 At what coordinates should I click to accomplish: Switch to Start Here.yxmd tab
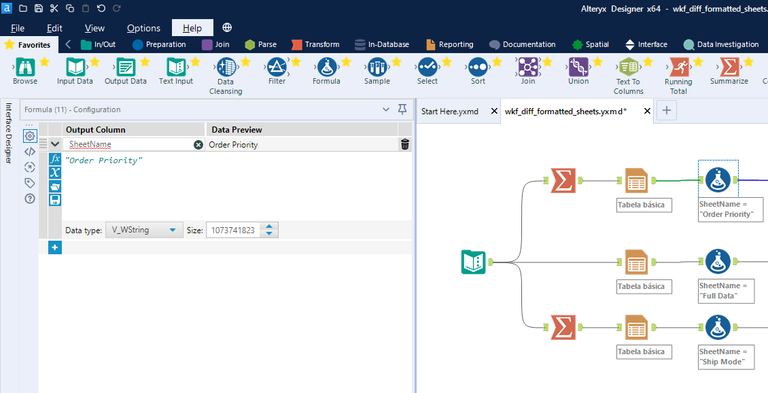point(450,111)
